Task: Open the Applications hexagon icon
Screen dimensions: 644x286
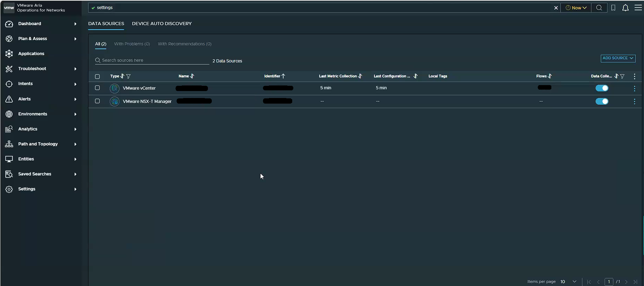Action: [x=9, y=54]
